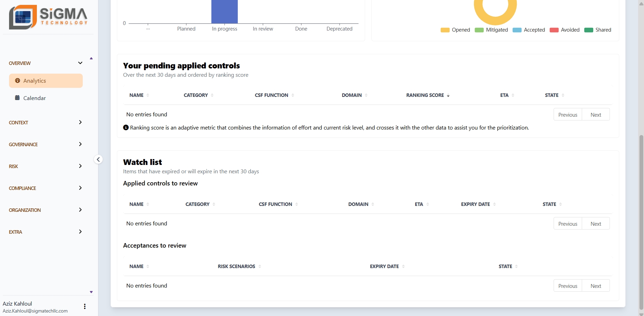644x316 pixels.
Task: Toggle Mitigated legend item in chart
Action: [491, 30]
